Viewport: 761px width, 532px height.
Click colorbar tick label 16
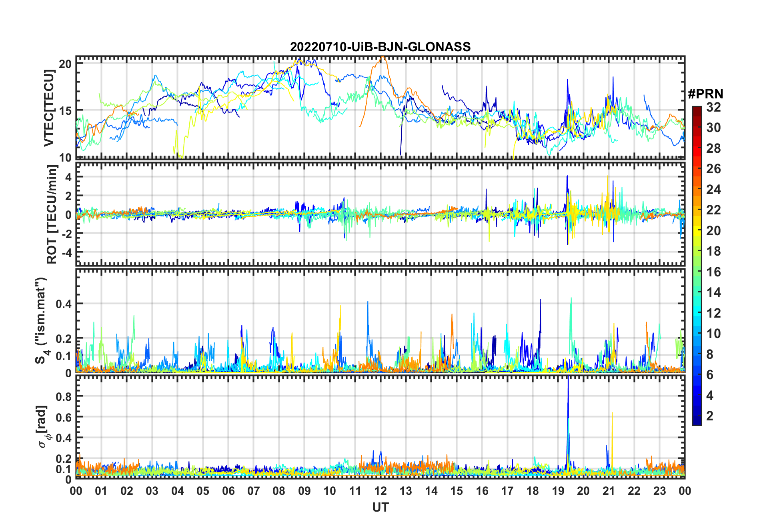713,272
